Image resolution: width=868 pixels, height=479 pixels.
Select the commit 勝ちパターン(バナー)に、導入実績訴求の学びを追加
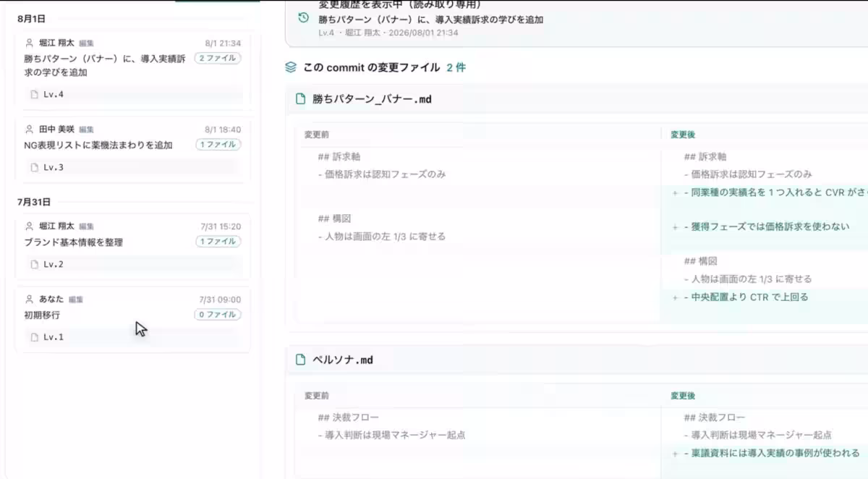pos(105,66)
